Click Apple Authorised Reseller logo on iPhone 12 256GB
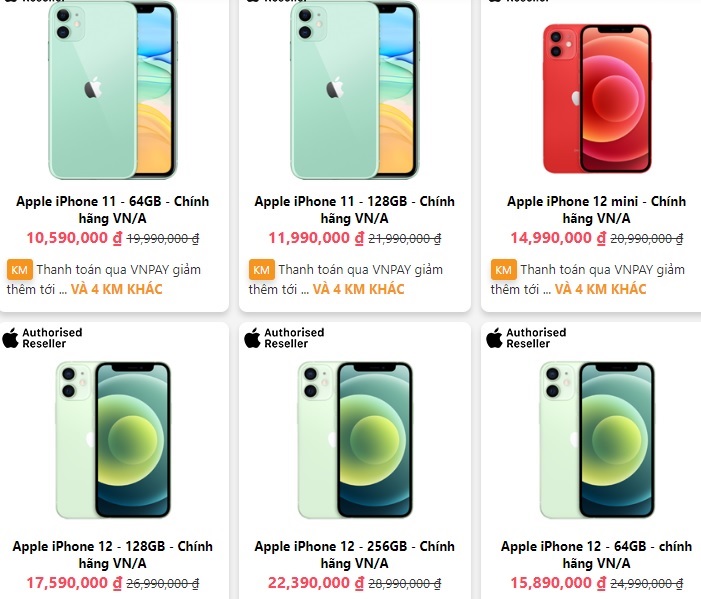 pos(284,338)
